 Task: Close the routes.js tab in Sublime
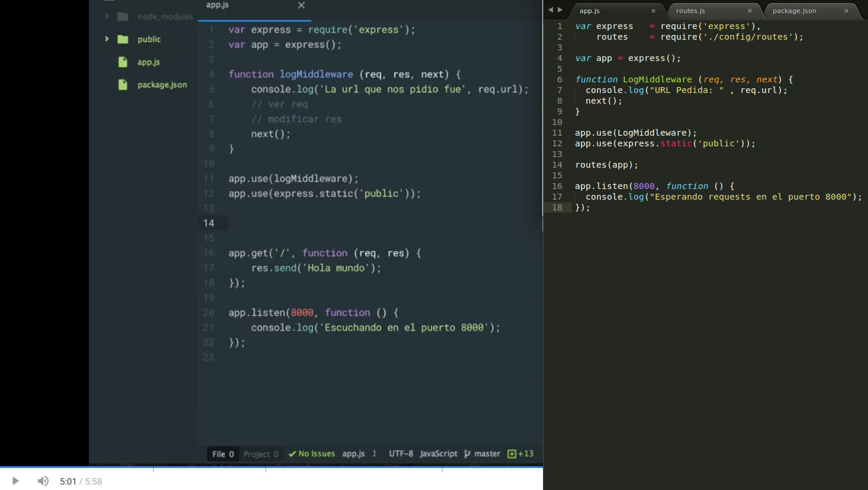(750, 11)
